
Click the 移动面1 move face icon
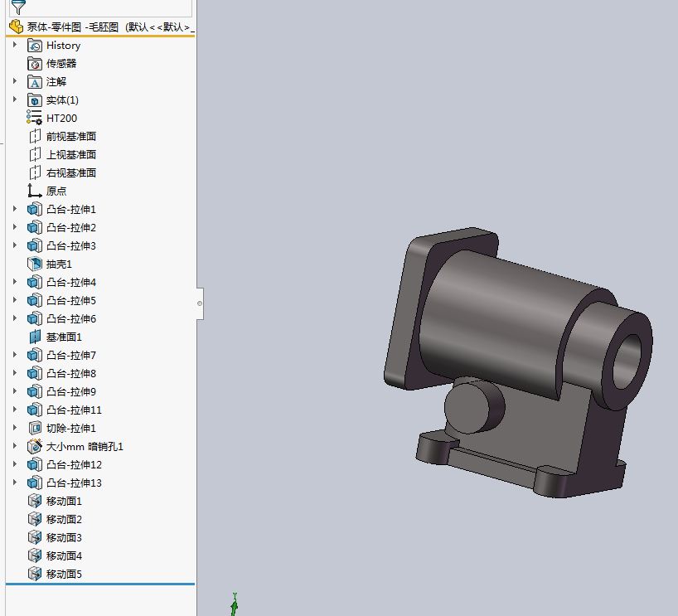[x=35, y=501]
